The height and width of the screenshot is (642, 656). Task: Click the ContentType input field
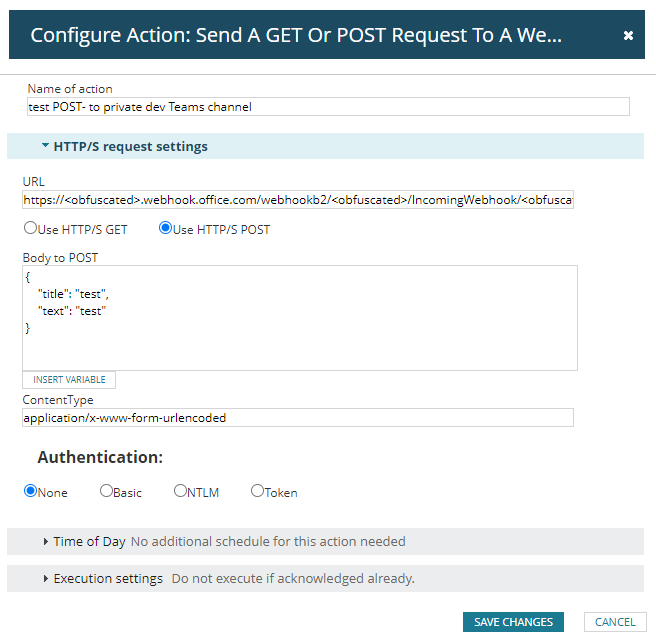298,418
